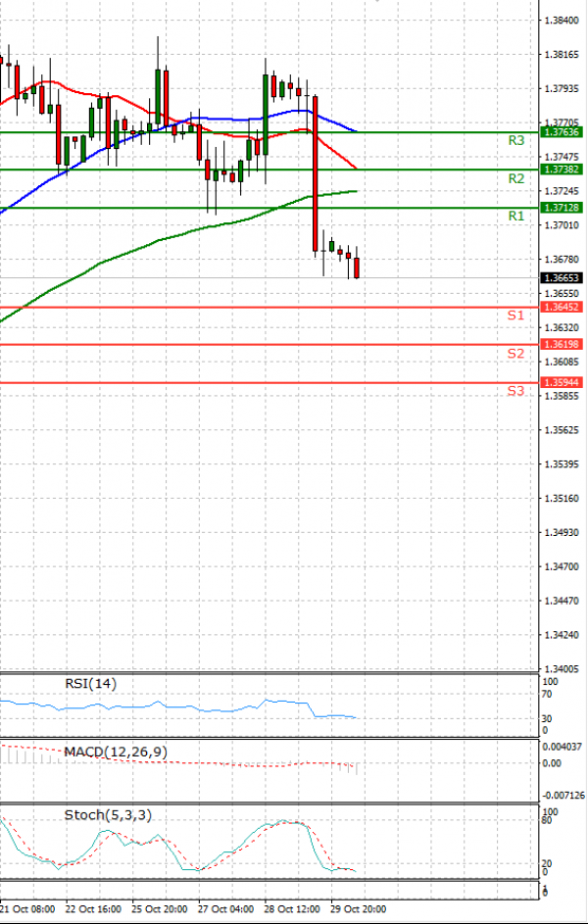
Task: Click the 1.35944 support price tag
Action: point(563,382)
